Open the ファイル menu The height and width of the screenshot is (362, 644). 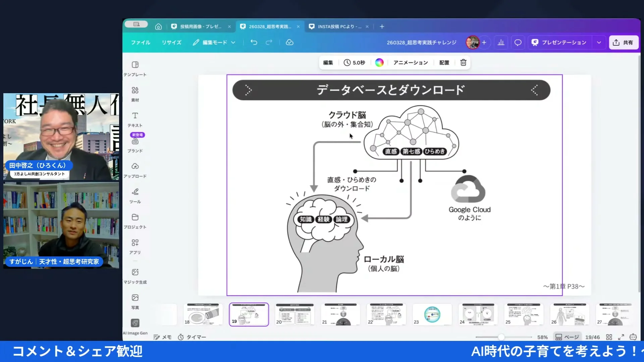pyautogui.click(x=140, y=42)
